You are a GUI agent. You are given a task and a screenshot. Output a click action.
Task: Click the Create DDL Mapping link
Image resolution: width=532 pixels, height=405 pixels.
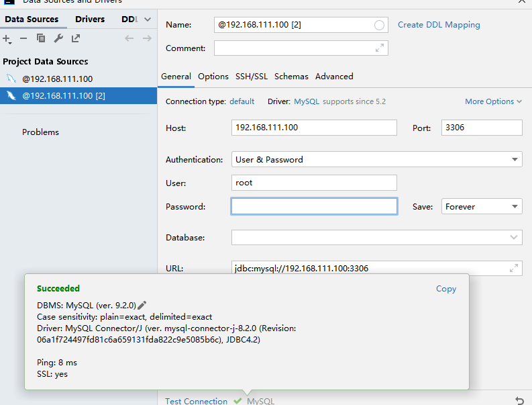pos(439,25)
